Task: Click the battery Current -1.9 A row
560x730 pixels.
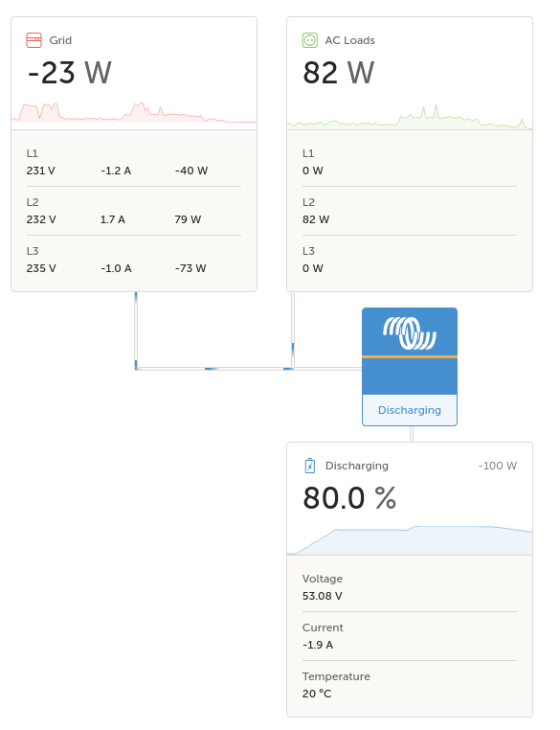Action: [x=410, y=636]
